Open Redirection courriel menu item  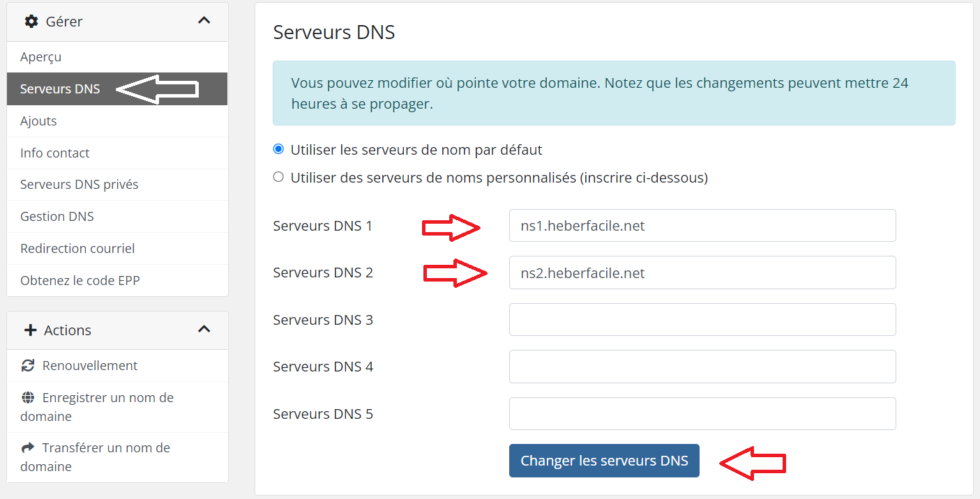pyautogui.click(x=77, y=249)
